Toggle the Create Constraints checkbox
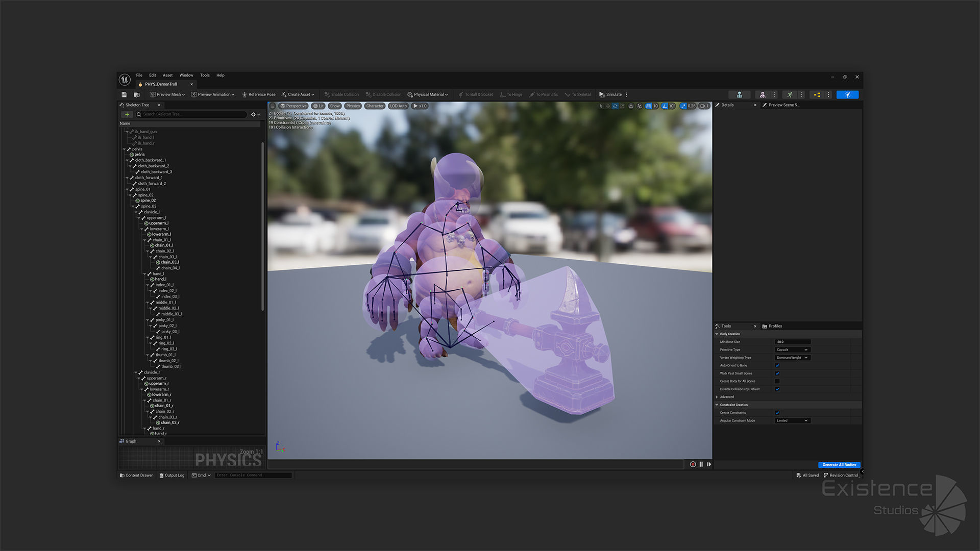980x551 pixels. coord(777,413)
